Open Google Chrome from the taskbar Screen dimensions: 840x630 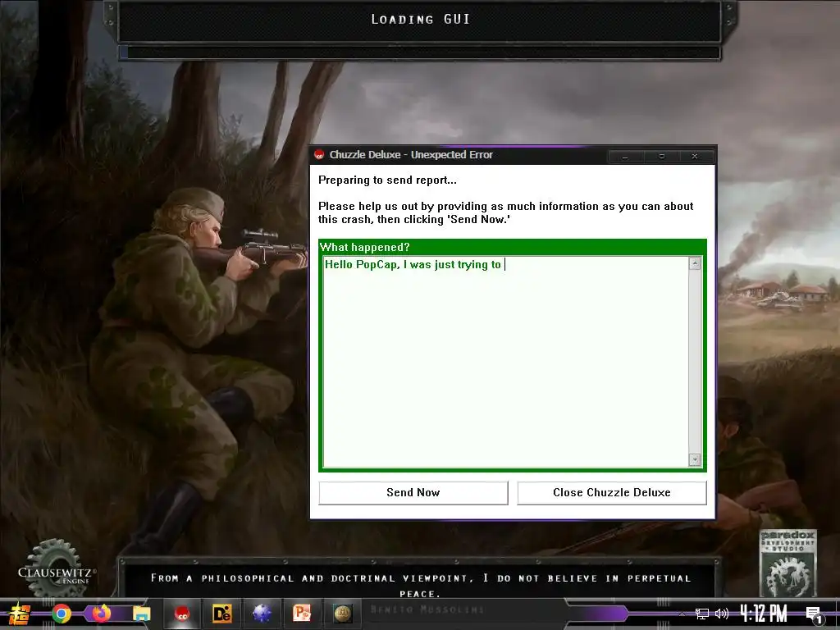coord(61,614)
